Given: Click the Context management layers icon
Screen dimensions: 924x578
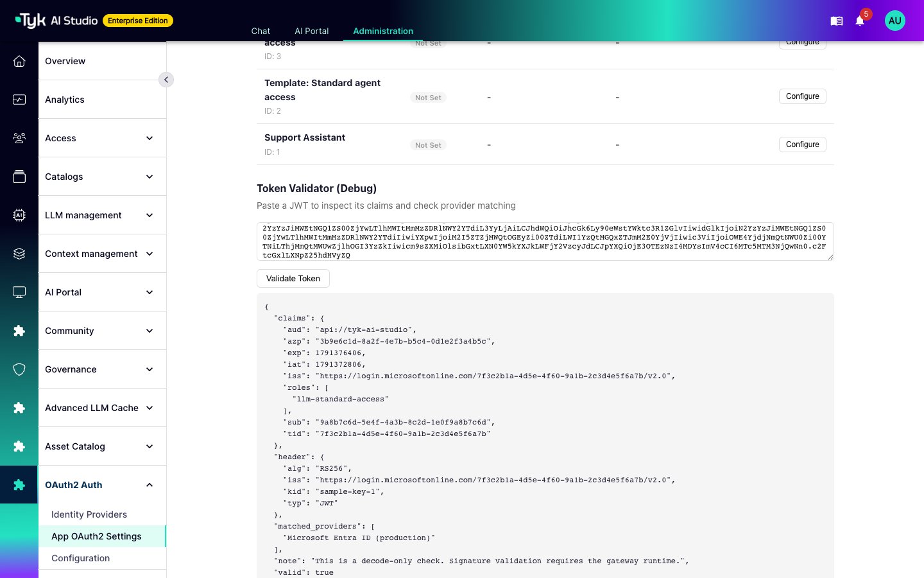Looking at the screenshot, I should pyautogui.click(x=19, y=254).
